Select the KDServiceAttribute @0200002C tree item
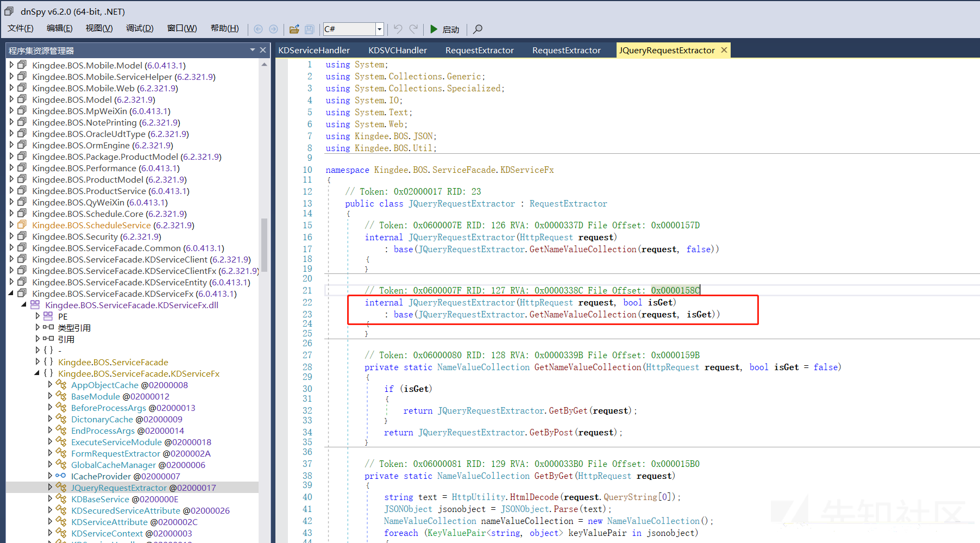The image size is (980, 543). point(134,522)
